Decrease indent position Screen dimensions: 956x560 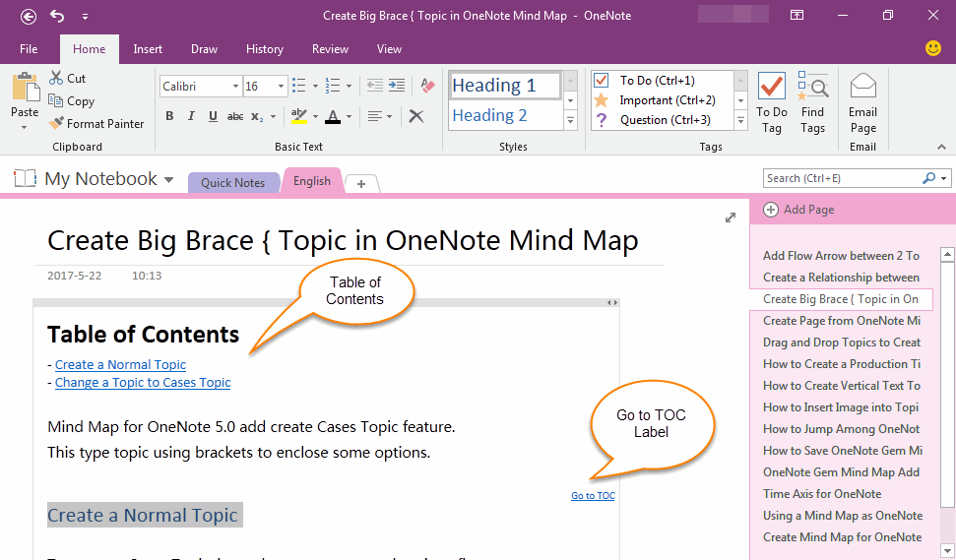[x=375, y=86]
